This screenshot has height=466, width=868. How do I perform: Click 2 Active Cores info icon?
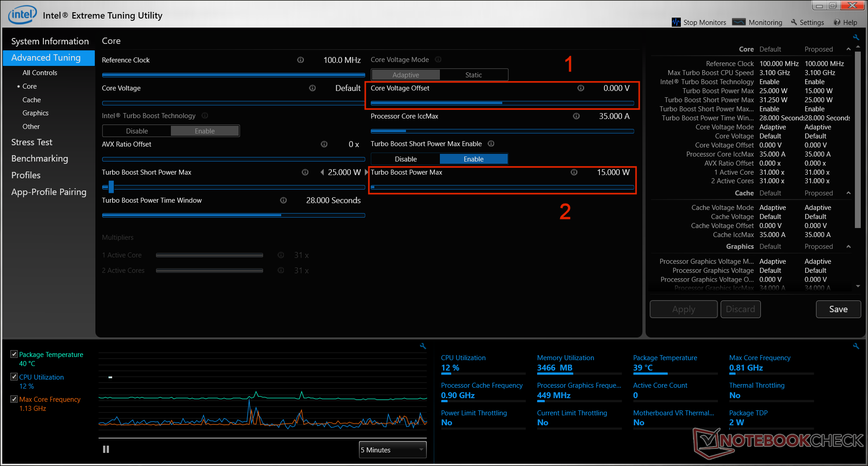(x=281, y=270)
